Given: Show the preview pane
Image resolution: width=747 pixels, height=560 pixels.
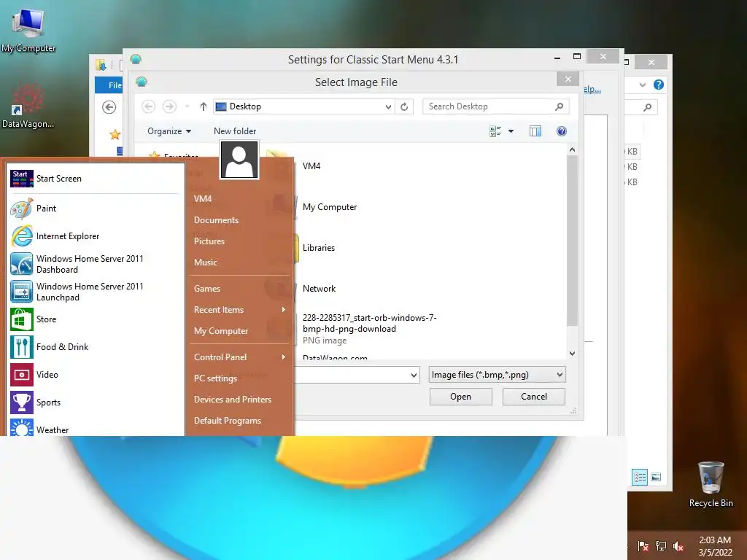Looking at the screenshot, I should click(535, 131).
